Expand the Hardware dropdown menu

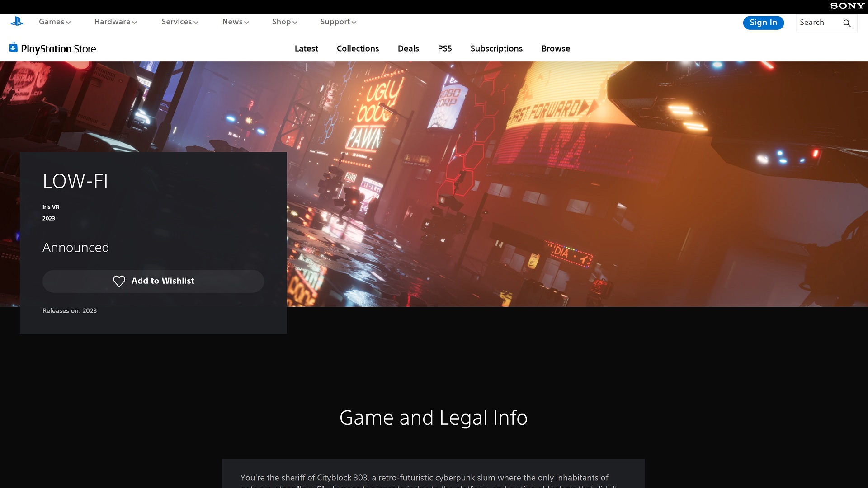115,22
